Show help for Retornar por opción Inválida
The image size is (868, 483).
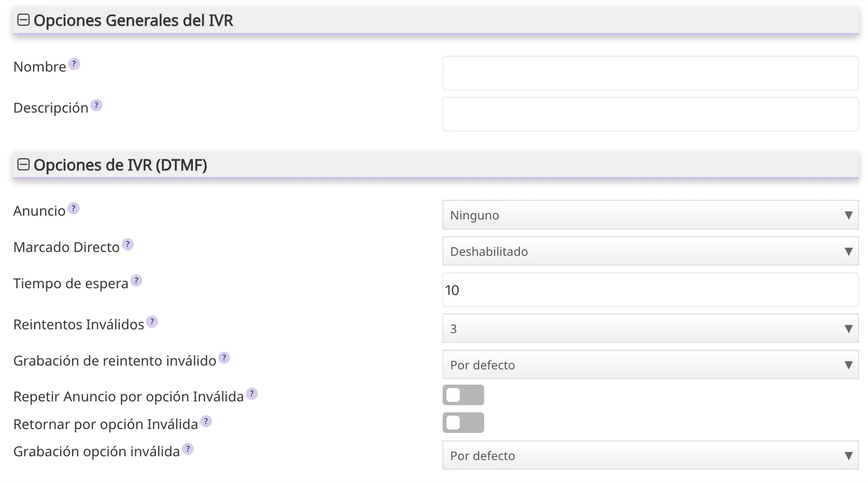click(206, 421)
